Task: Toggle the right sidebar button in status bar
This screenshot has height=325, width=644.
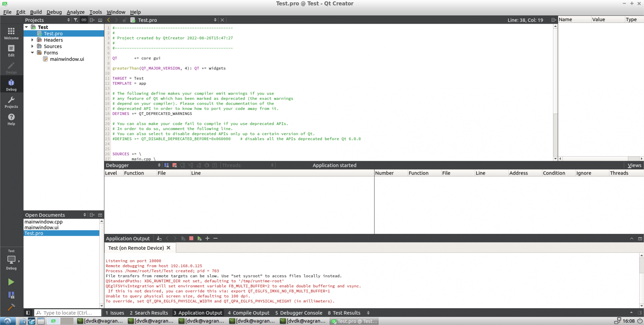Action: tap(640, 313)
